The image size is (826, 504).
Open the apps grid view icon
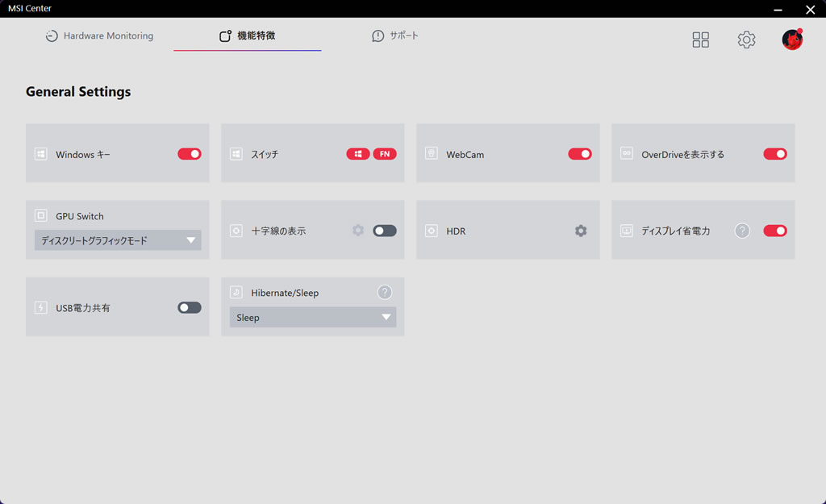click(x=700, y=40)
